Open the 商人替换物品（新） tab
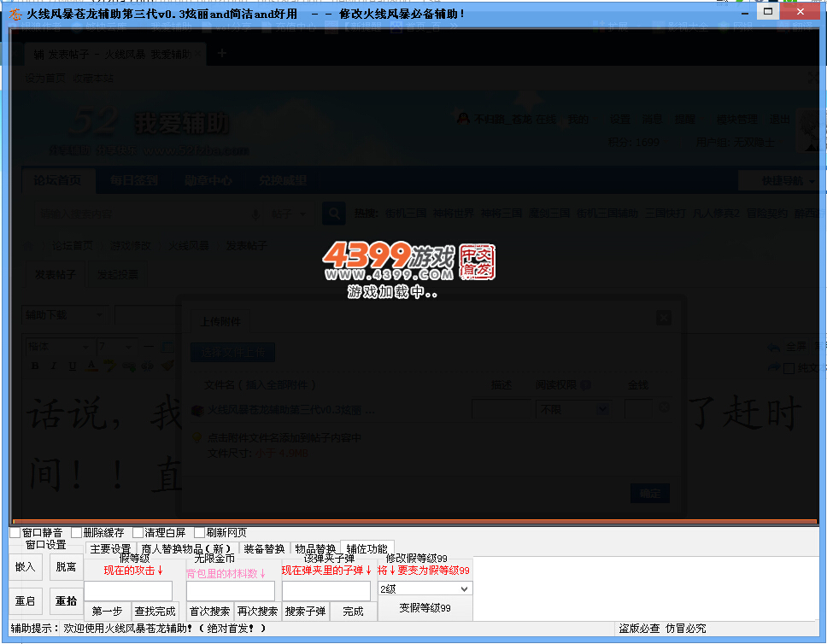 187,549
